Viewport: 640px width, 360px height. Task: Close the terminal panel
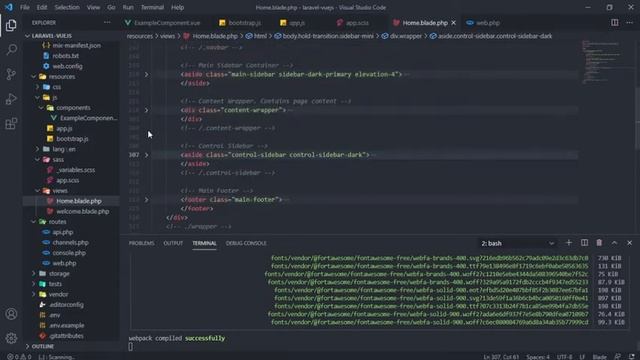[629, 243]
